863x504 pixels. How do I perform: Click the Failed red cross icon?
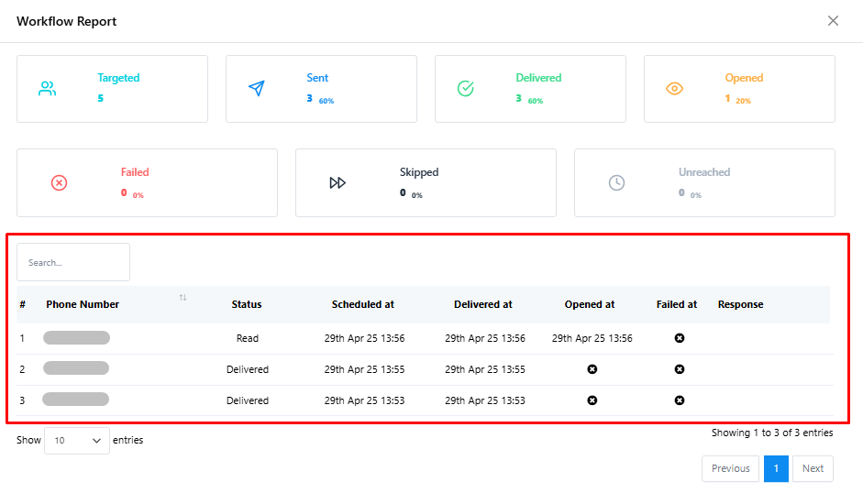(59, 182)
